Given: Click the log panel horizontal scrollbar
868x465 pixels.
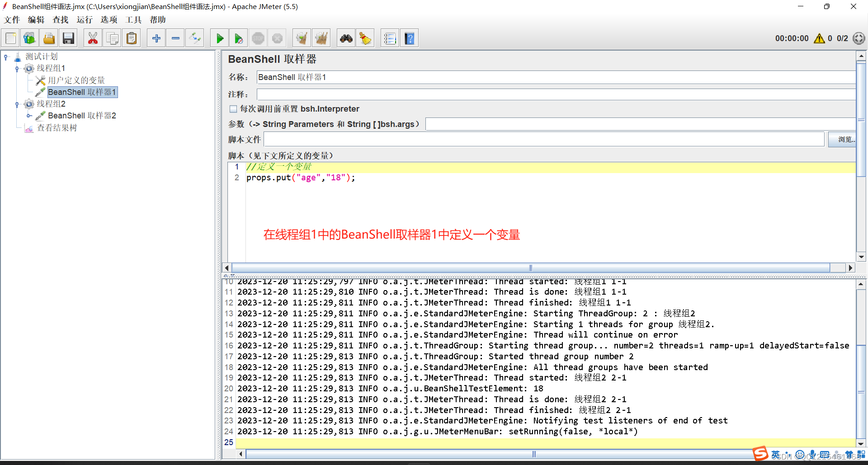Looking at the screenshot, I should click(x=533, y=454).
